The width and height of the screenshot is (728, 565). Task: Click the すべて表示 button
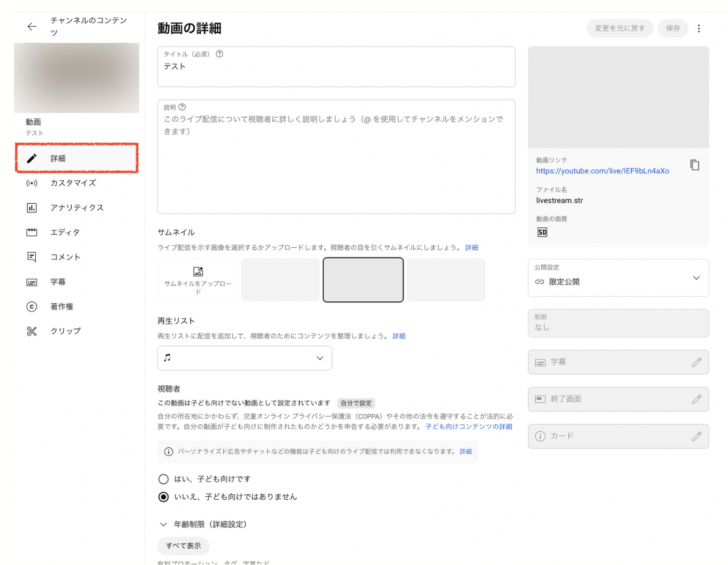(183, 546)
